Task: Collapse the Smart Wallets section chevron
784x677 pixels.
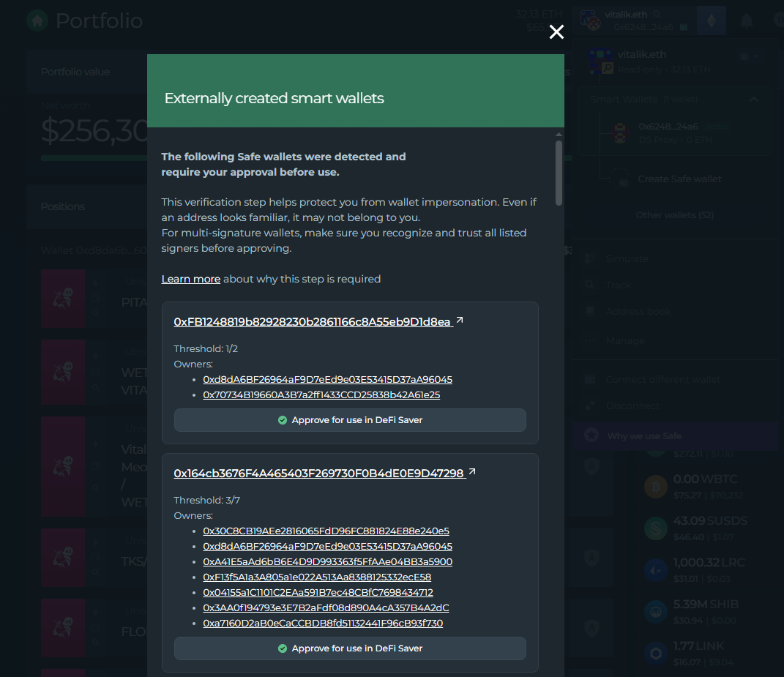Action: (x=754, y=100)
